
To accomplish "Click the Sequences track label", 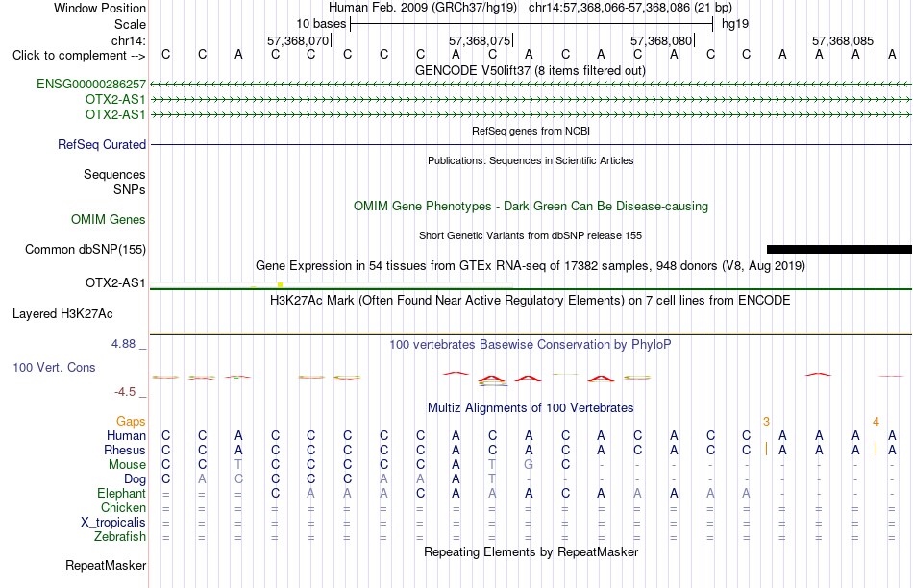I will point(114,174).
